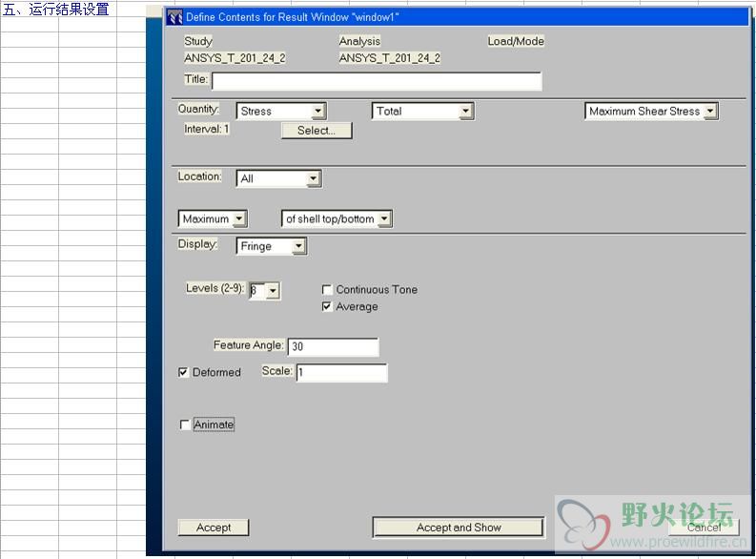This screenshot has width=756, height=559.
Task: Focus the Title text field
Action: (x=377, y=81)
